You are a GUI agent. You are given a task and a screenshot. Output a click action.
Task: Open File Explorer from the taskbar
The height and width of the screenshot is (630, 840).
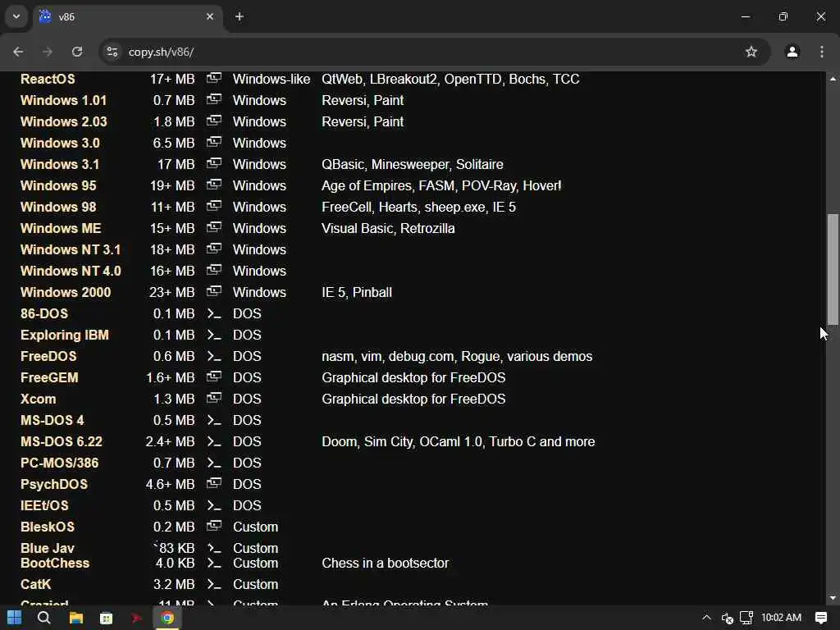pyautogui.click(x=76, y=618)
